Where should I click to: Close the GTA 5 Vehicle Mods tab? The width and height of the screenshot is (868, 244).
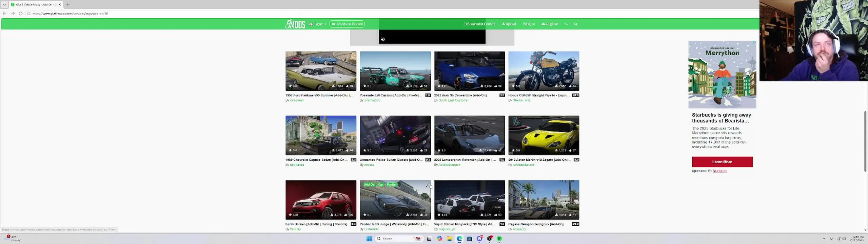pos(60,4)
